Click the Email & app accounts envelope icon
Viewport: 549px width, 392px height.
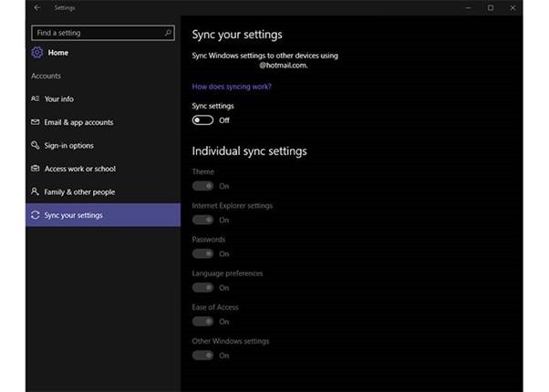tap(36, 122)
